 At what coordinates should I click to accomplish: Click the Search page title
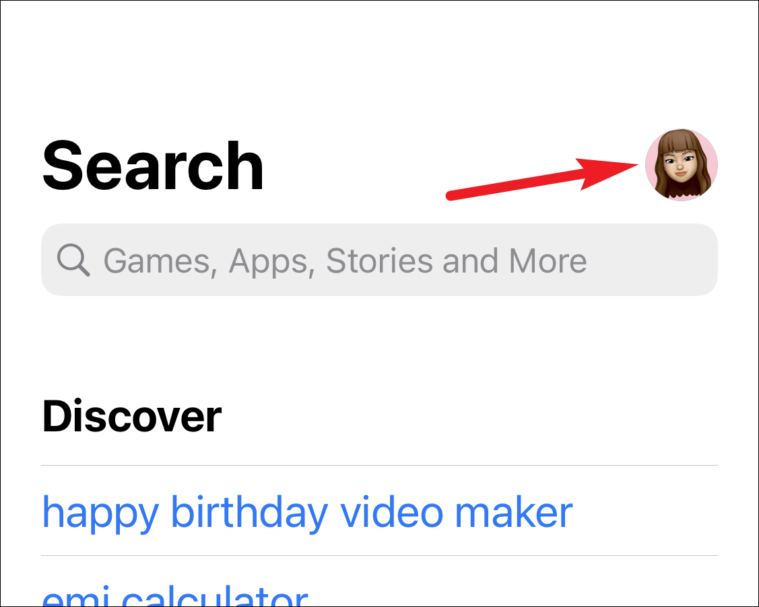point(153,166)
